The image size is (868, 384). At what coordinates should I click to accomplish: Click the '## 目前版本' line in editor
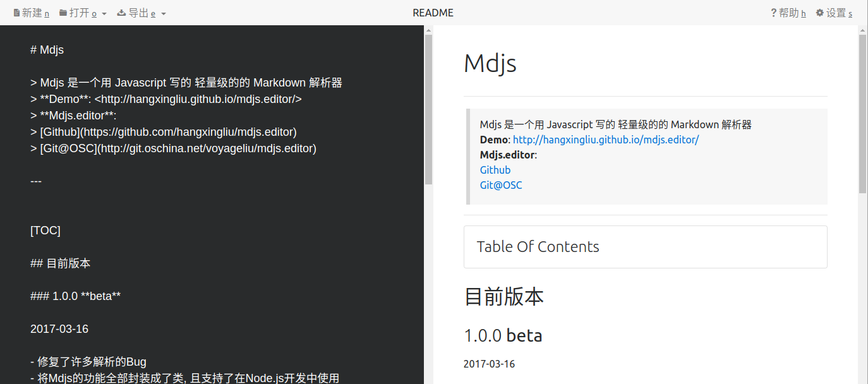tap(61, 263)
